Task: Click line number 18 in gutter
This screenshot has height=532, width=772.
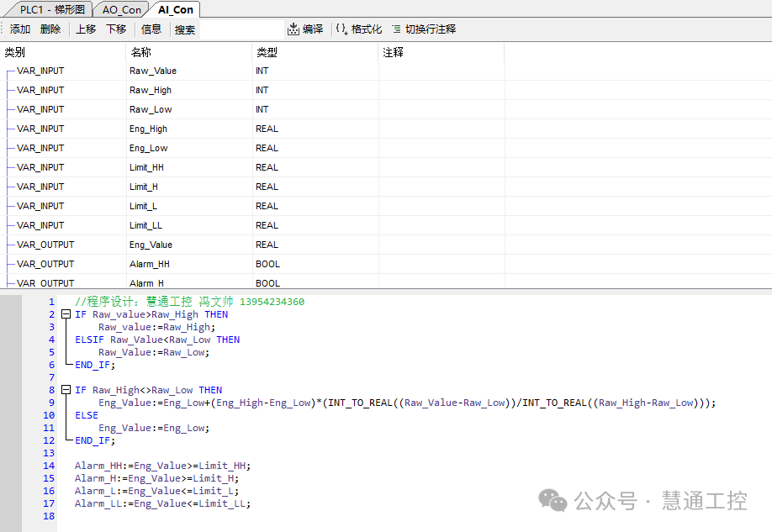Action: (49, 516)
